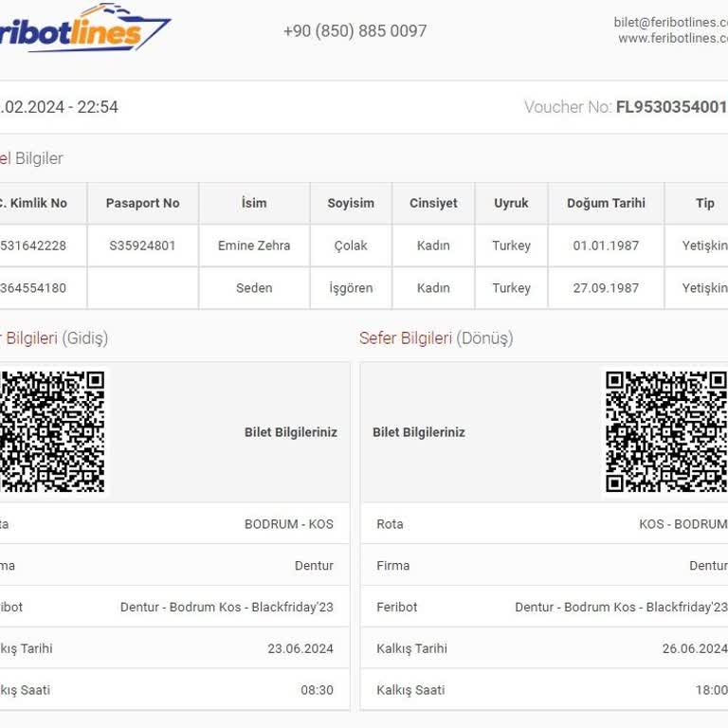This screenshot has height=728, width=728.
Task: Select birth date 01.01.1987
Action: pos(606,246)
